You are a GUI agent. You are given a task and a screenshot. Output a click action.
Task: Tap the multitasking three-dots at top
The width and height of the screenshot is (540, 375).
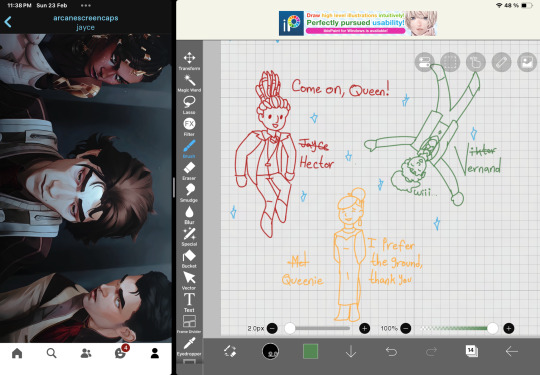tap(86, 6)
